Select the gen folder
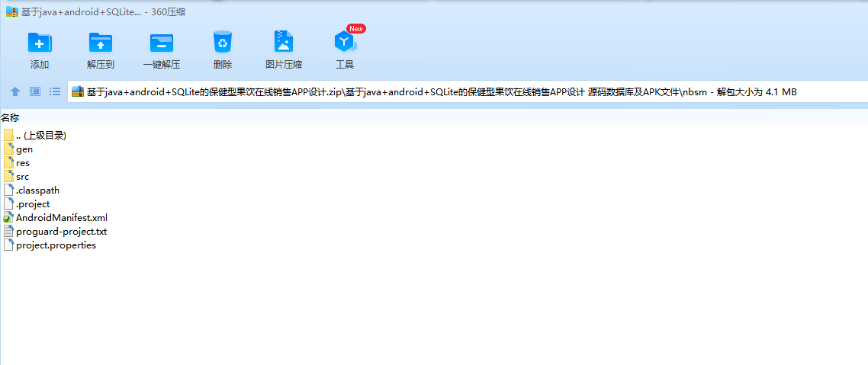 click(x=18, y=149)
